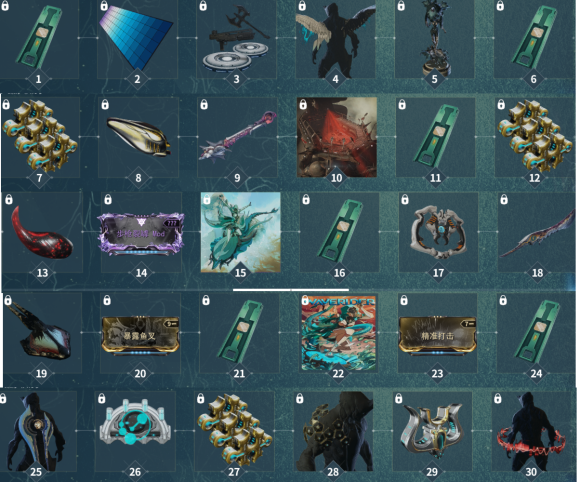This screenshot has width=580, height=482.
Task: Click the lock icon on slot 7
Action: coord(6,104)
